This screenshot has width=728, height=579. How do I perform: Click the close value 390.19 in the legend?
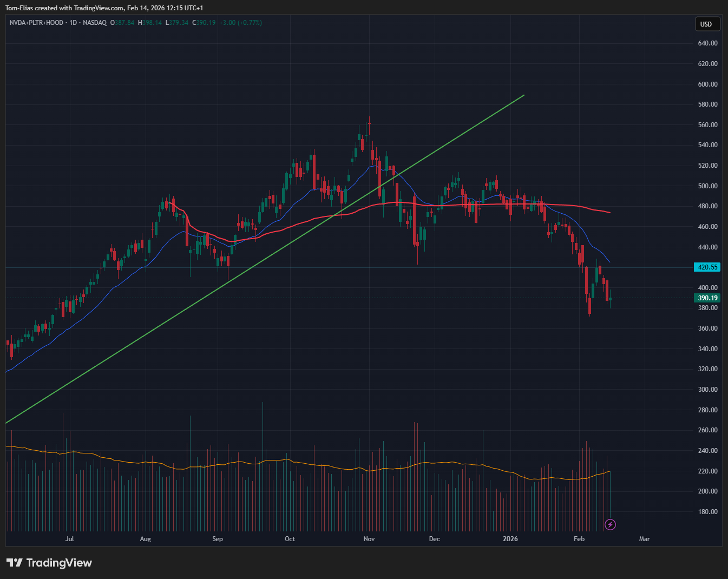tap(206, 23)
